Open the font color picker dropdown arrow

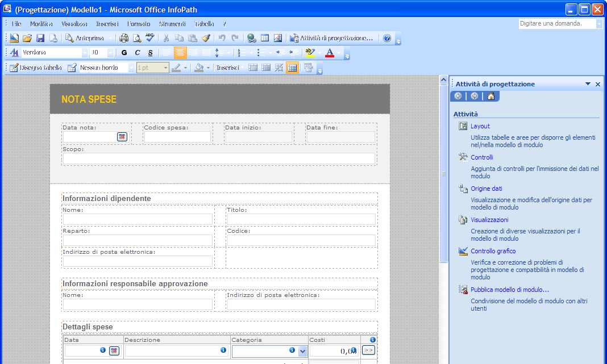[339, 53]
